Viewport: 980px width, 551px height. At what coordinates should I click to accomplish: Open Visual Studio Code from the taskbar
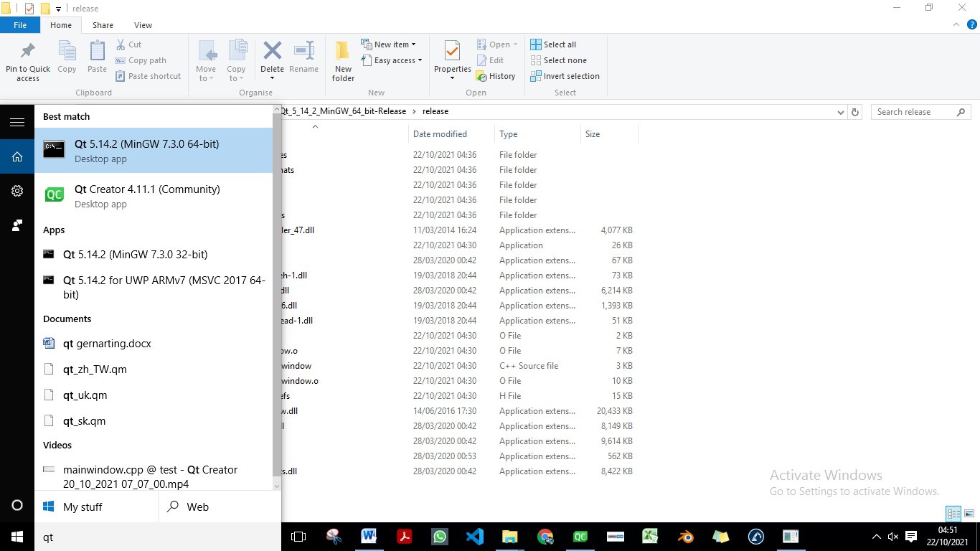click(474, 537)
